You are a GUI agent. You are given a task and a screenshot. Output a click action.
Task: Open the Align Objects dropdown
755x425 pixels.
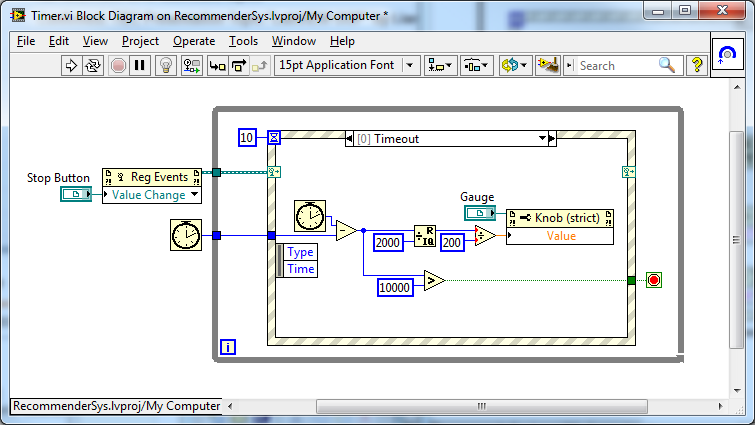point(440,66)
